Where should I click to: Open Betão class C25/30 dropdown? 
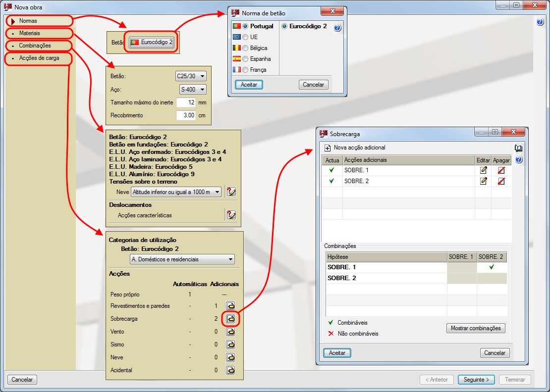click(191, 76)
